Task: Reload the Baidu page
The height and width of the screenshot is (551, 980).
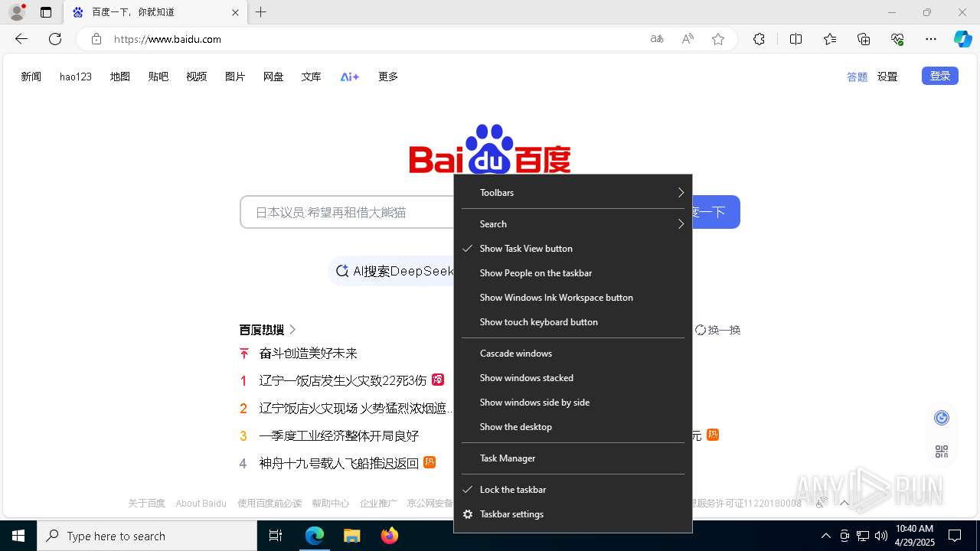Action: click(55, 39)
